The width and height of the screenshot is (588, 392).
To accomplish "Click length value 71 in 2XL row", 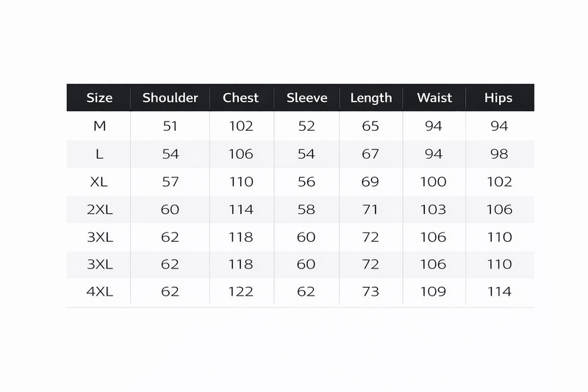I will pyautogui.click(x=370, y=210).
